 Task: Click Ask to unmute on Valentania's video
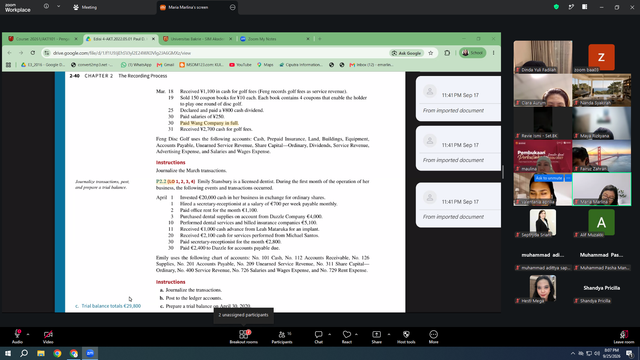[549, 178]
